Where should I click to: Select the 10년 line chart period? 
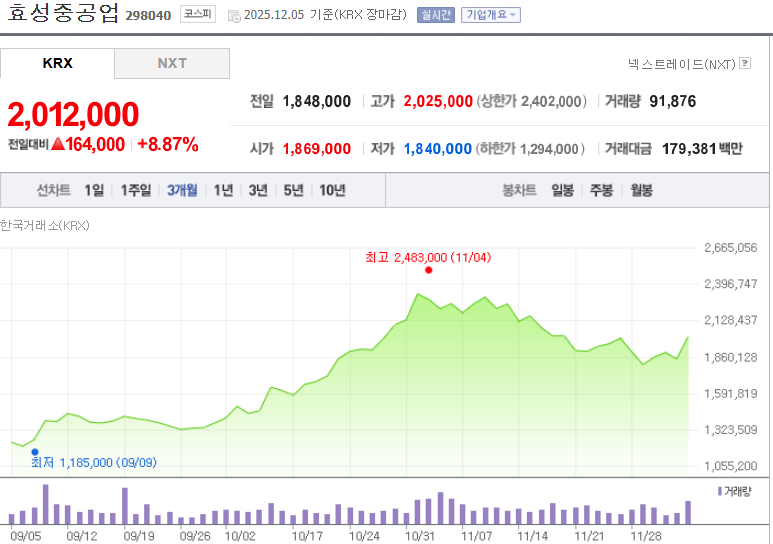point(332,190)
